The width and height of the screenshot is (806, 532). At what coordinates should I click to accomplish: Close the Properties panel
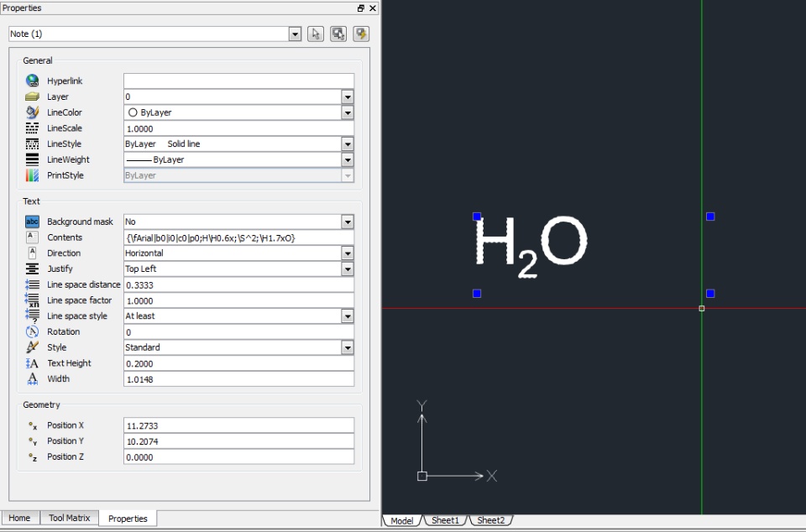[373, 8]
